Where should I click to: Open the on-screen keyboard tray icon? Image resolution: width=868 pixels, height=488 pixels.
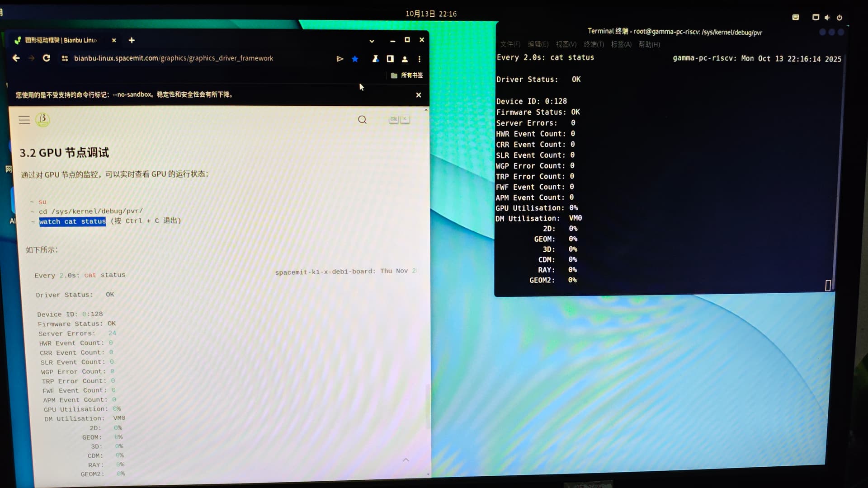[796, 17]
